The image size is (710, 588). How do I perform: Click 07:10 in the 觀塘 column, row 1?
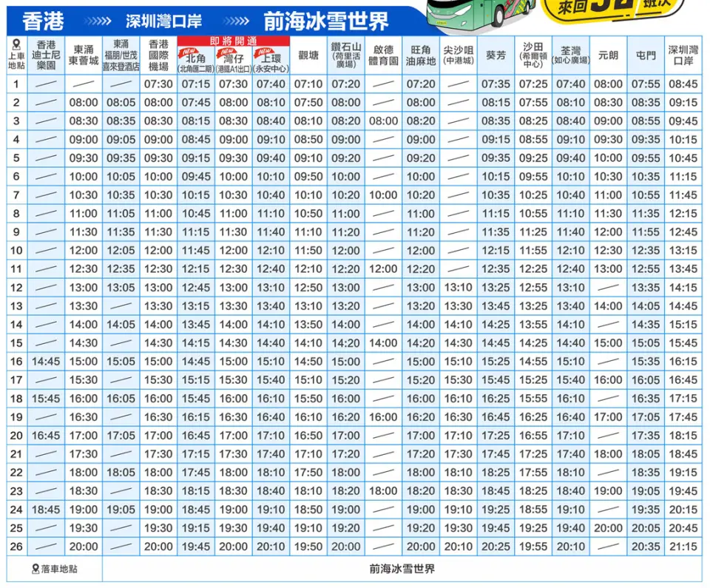pos(308,84)
